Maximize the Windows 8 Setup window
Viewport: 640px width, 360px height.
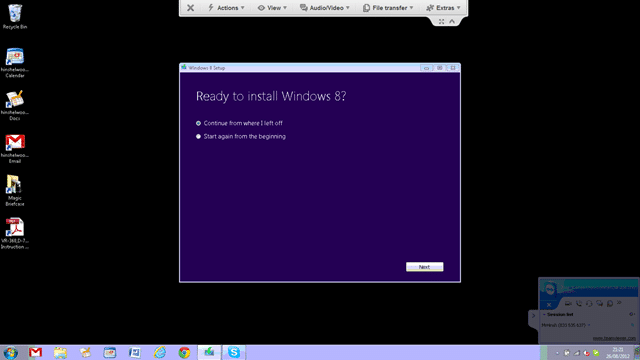point(440,68)
